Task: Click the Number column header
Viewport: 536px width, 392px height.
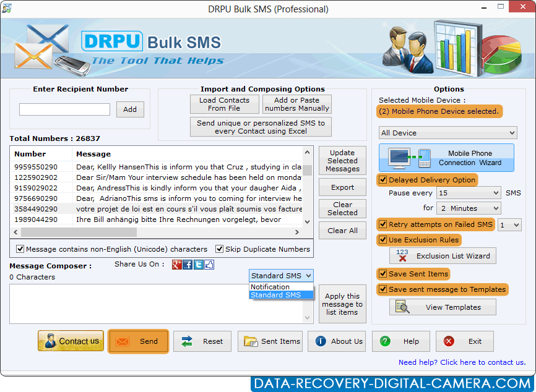Action: tap(41, 154)
